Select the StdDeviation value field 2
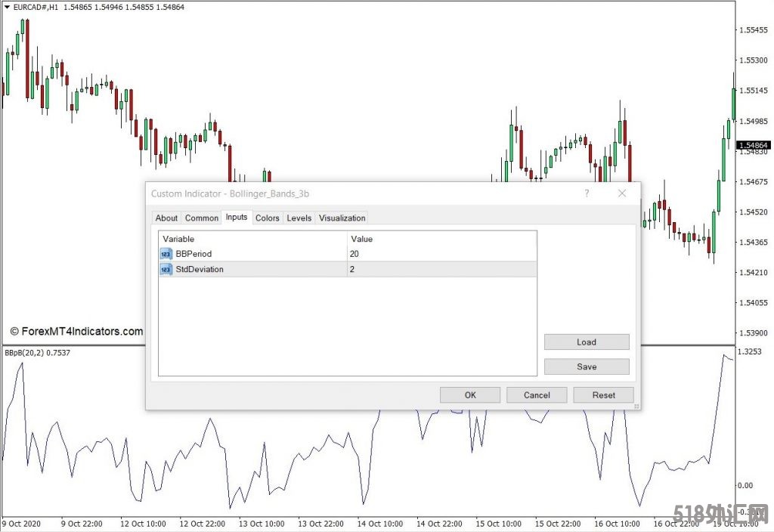The height and width of the screenshot is (532, 774). 441,269
